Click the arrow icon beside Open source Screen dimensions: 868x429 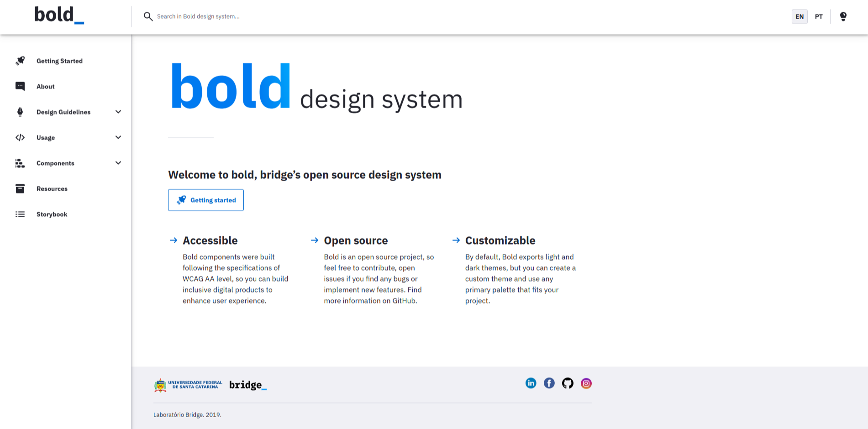coord(315,240)
